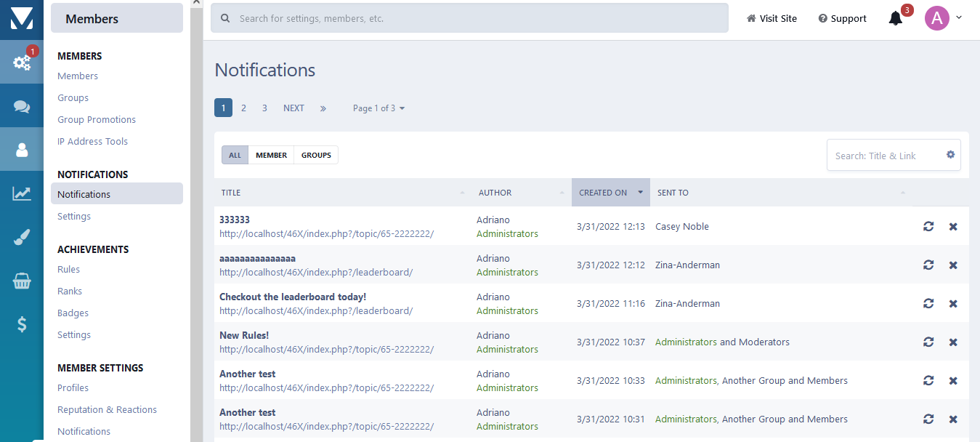980x442 pixels.
Task: Delete Another test notification from 10:31
Action: [953, 419]
